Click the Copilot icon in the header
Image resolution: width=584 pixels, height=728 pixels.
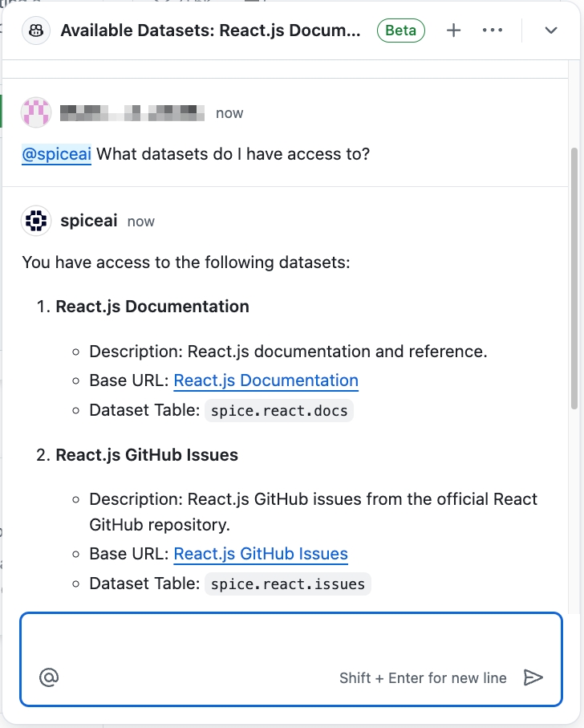(x=36, y=31)
